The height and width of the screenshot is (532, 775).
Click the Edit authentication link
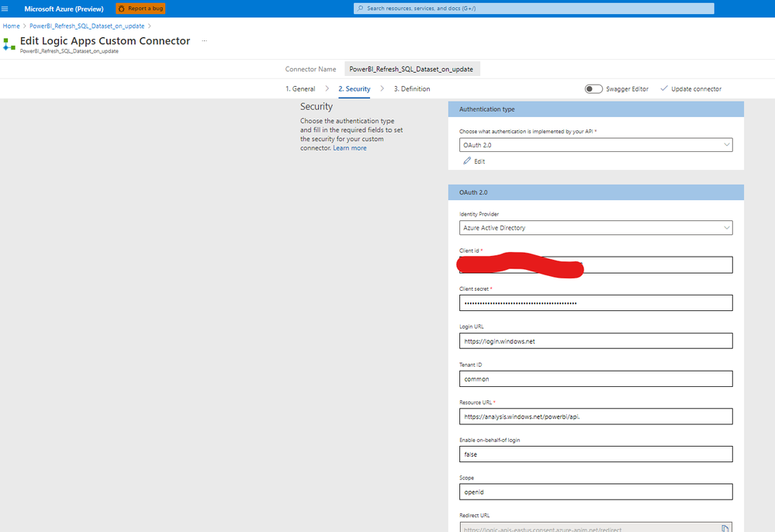[479, 161]
